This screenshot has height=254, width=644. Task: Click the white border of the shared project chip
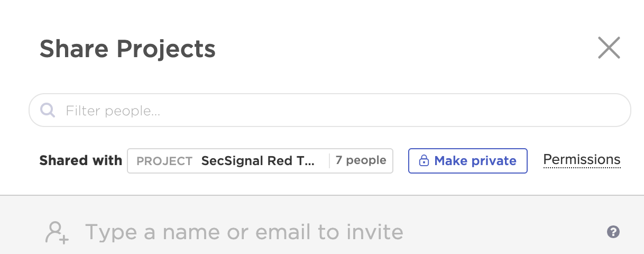click(260, 149)
